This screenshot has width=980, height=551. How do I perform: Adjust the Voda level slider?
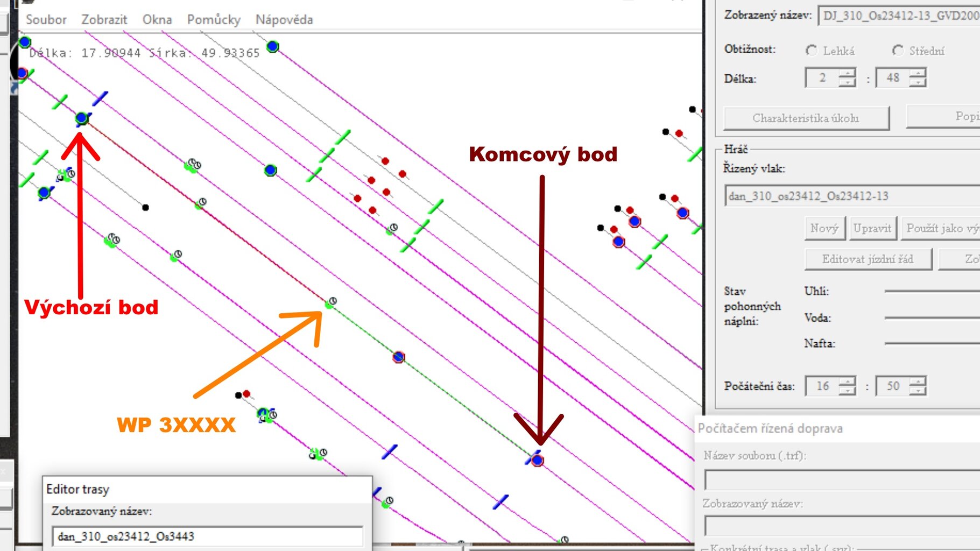pos(932,317)
